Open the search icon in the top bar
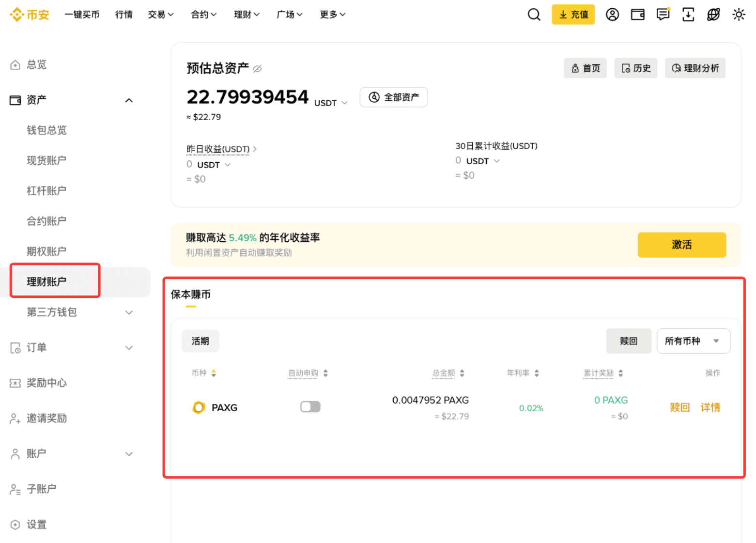The width and height of the screenshot is (756, 543). tap(534, 15)
